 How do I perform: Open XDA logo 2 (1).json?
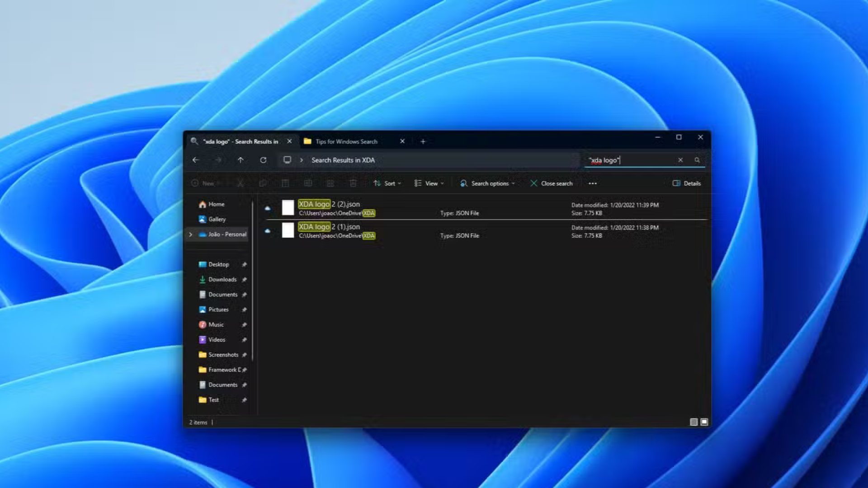[x=330, y=227]
